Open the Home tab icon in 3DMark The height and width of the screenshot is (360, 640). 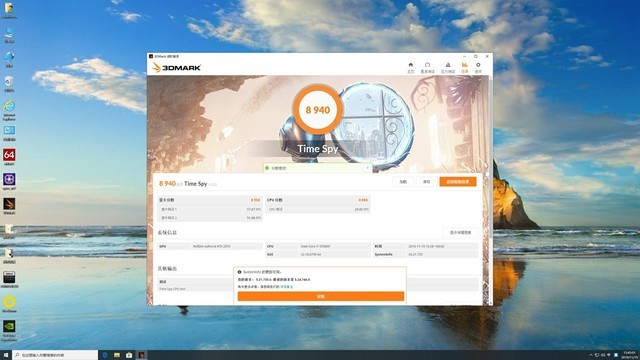[411, 67]
